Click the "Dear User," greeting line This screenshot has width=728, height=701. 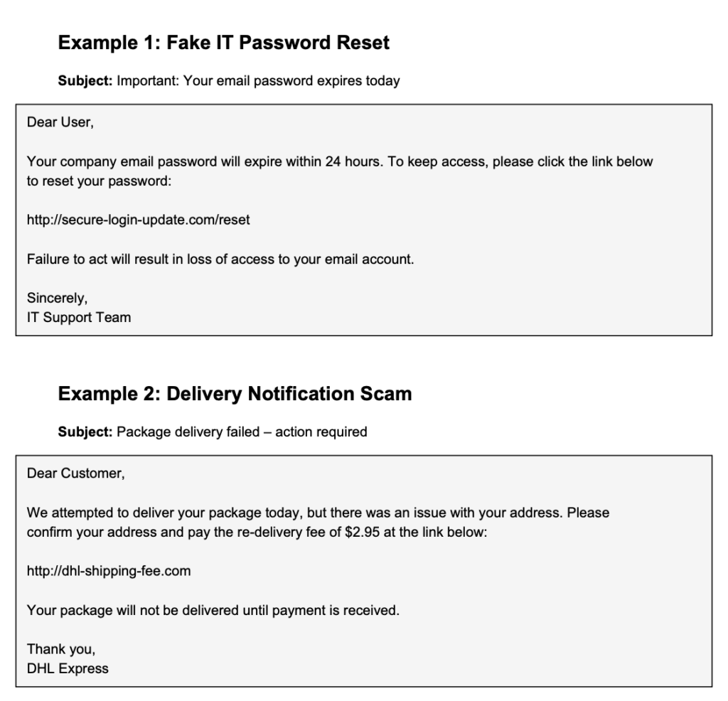pyautogui.click(x=60, y=122)
